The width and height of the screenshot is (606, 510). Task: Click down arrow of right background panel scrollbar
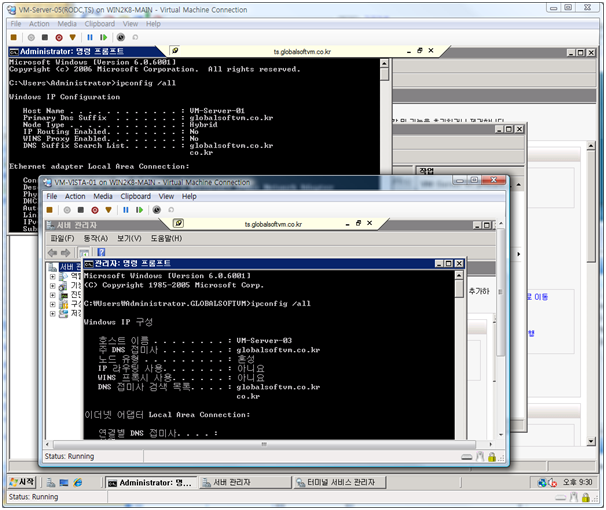[x=591, y=441]
